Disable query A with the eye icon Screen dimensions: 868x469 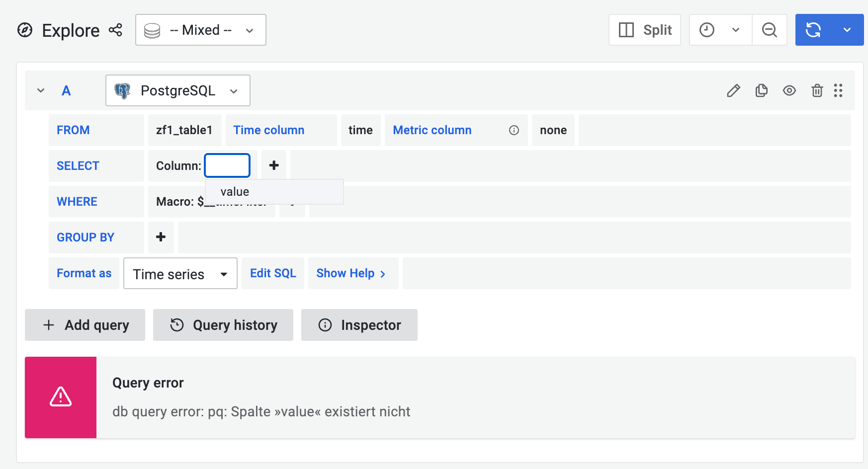[789, 90]
